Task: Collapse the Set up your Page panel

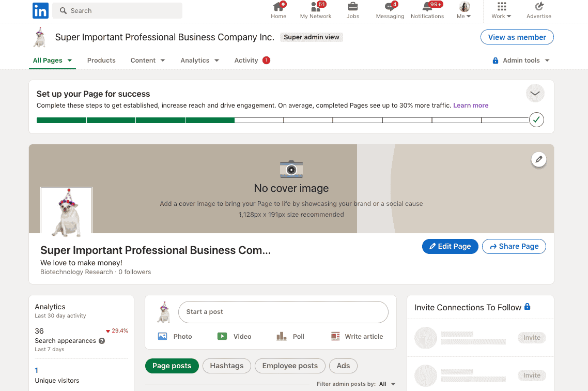Action: [x=535, y=94]
